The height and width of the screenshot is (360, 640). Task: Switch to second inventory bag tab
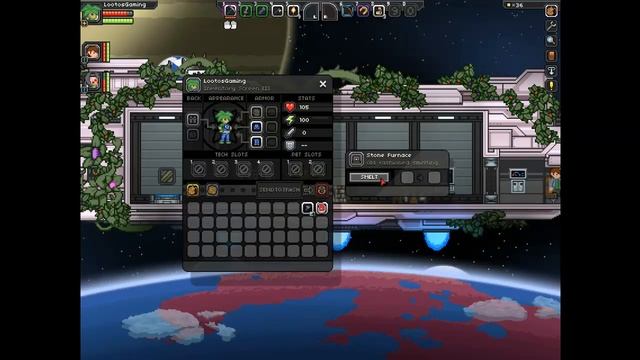(212, 190)
